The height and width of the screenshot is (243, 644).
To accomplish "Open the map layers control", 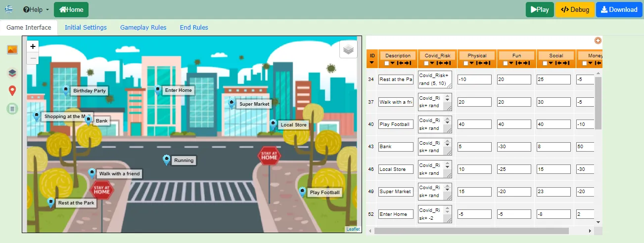I will (349, 49).
